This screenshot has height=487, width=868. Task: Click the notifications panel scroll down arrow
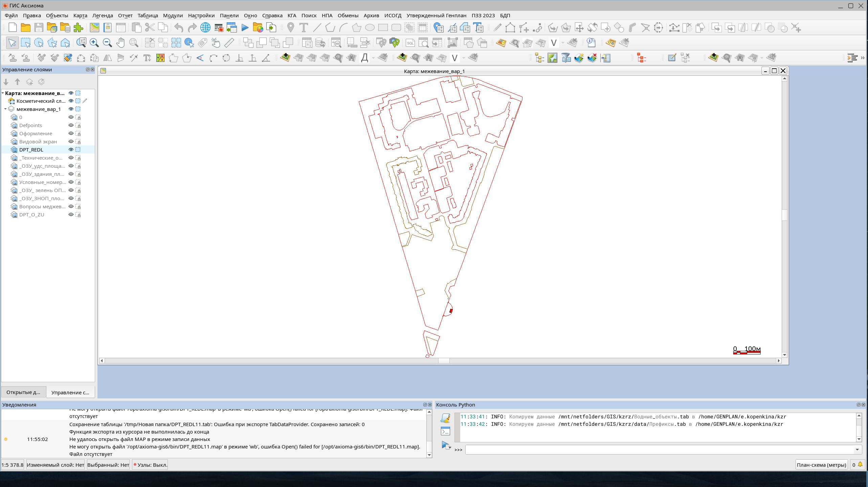pyautogui.click(x=429, y=455)
